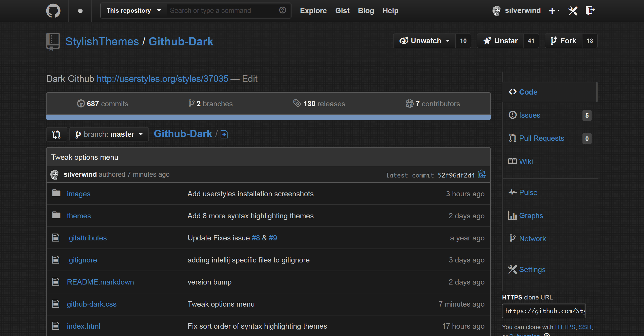Open the themes folder icon
This screenshot has width=644, height=336.
click(x=56, y=215)
